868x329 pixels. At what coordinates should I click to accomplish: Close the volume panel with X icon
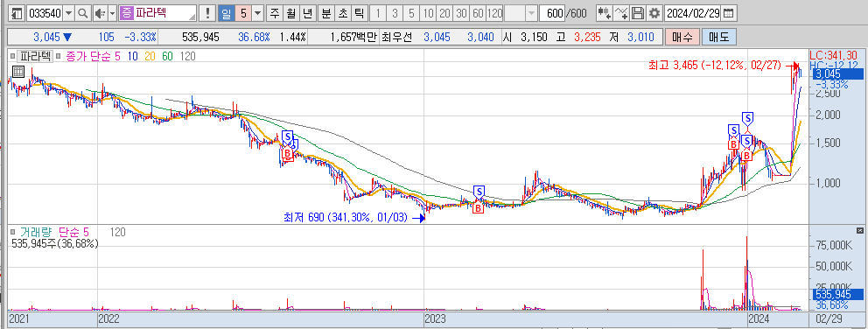860,230
